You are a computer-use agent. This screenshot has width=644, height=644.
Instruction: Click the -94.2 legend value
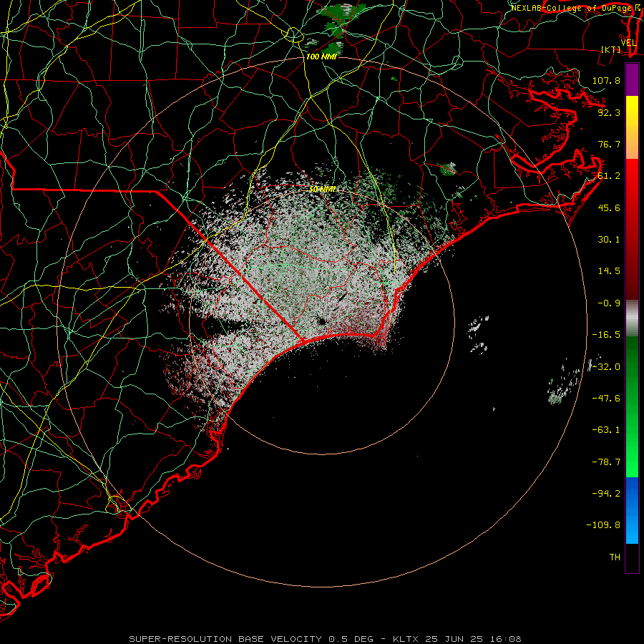tap(606, 494)
